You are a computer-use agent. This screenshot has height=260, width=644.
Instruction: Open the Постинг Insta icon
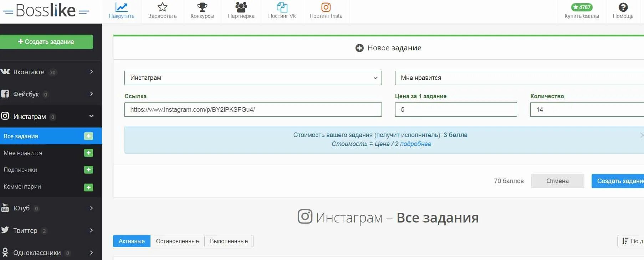(x=326, y=7)
